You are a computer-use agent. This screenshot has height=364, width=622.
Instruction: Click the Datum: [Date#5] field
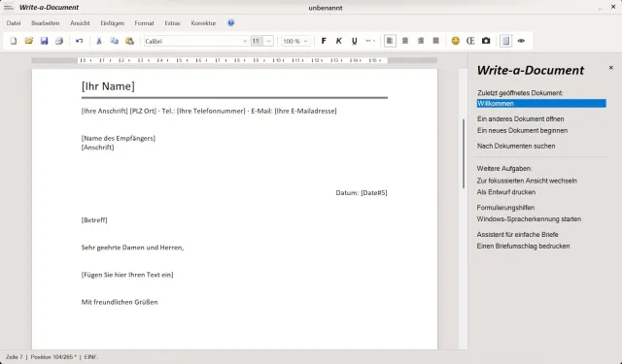click(362, 192)
